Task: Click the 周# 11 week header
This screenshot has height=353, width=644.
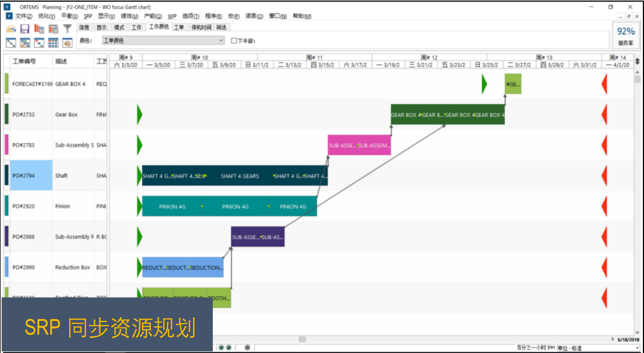Action: coord(314,57)
